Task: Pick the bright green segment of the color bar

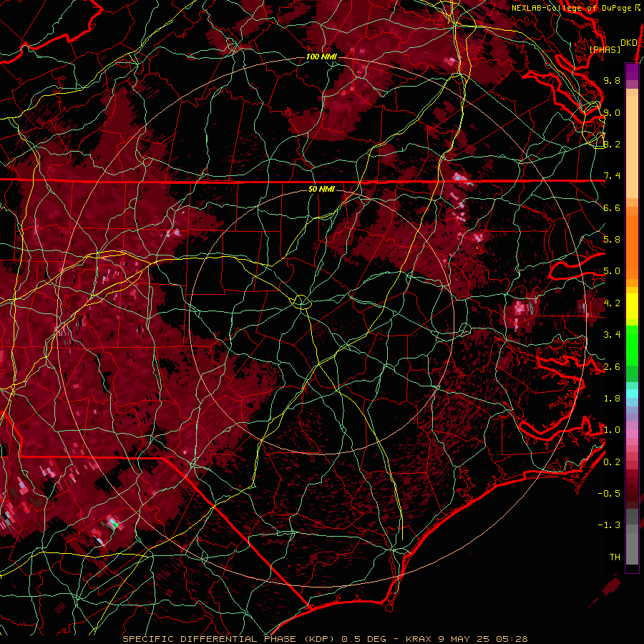Action: pos(632,346)
